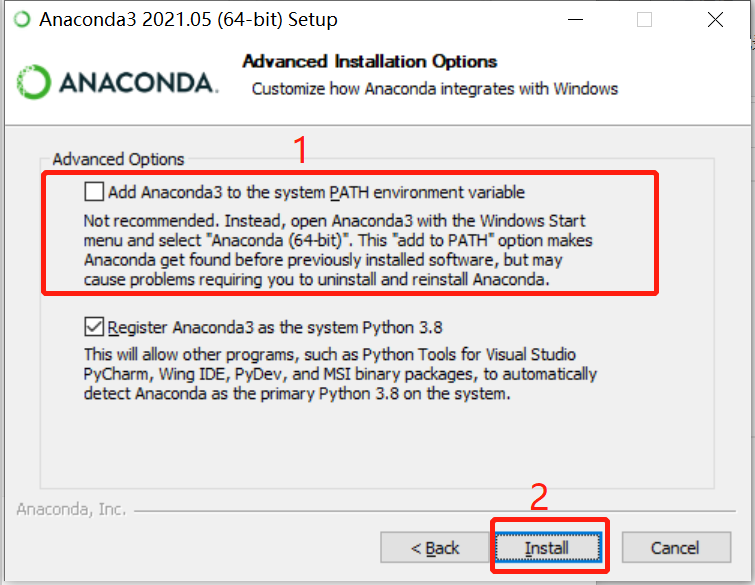Click 'Customize how Anaconda integrates with Windows' subtitle
Viewport: 755px width, 585px height.
click(x=434, y=89)
